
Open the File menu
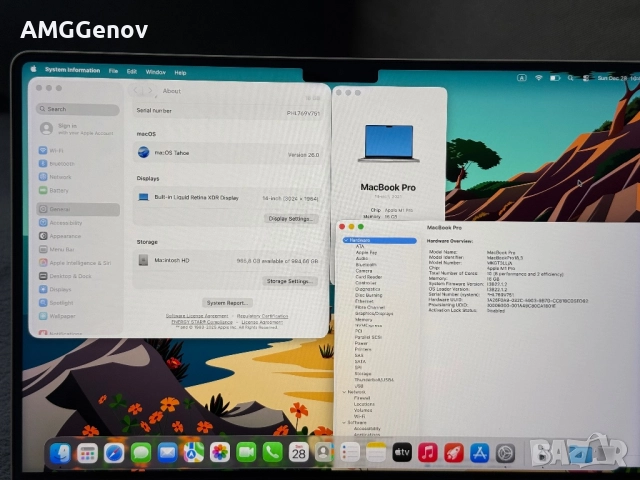(113, 71)
